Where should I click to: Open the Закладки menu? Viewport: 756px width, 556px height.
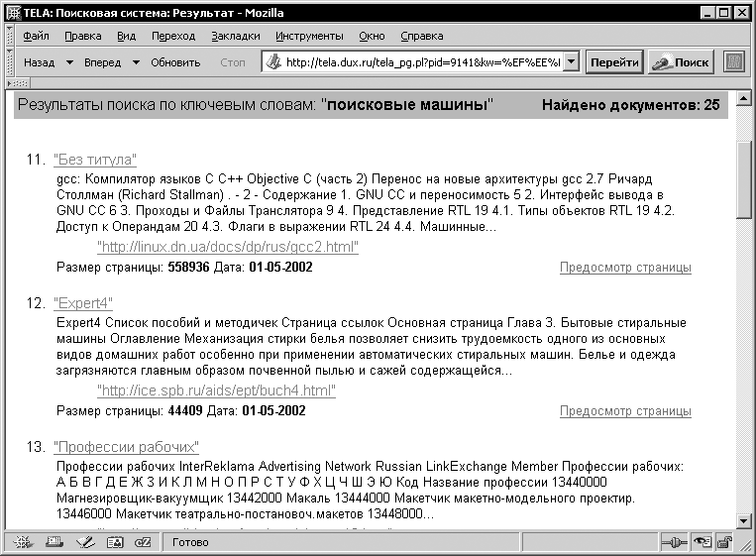click(236, 36)
